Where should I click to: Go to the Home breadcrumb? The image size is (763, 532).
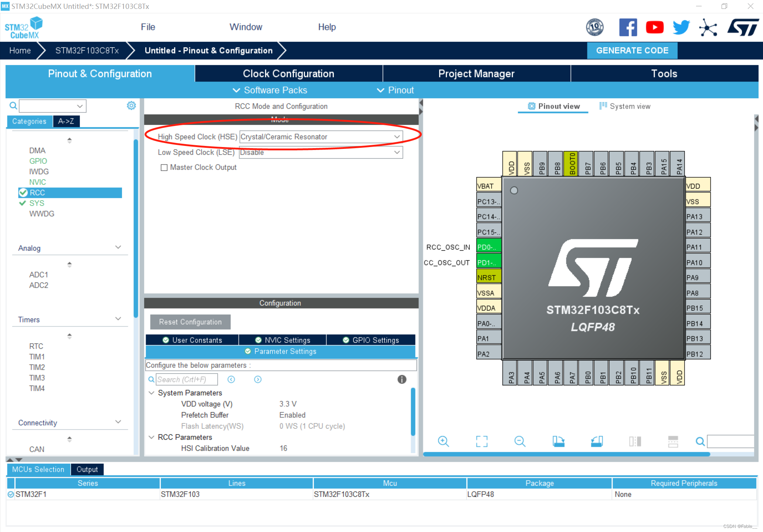[x=20, y=51]
